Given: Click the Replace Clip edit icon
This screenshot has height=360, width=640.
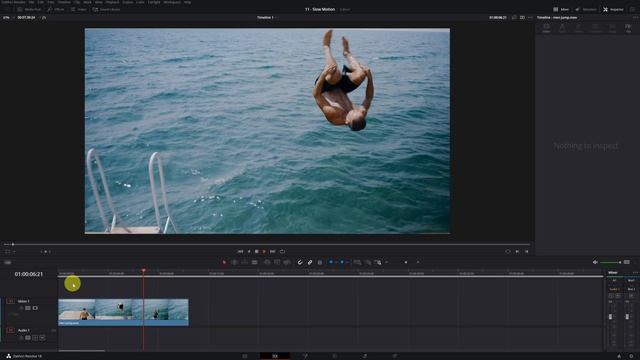Looking at the screenshot, I should pos(287,262).
